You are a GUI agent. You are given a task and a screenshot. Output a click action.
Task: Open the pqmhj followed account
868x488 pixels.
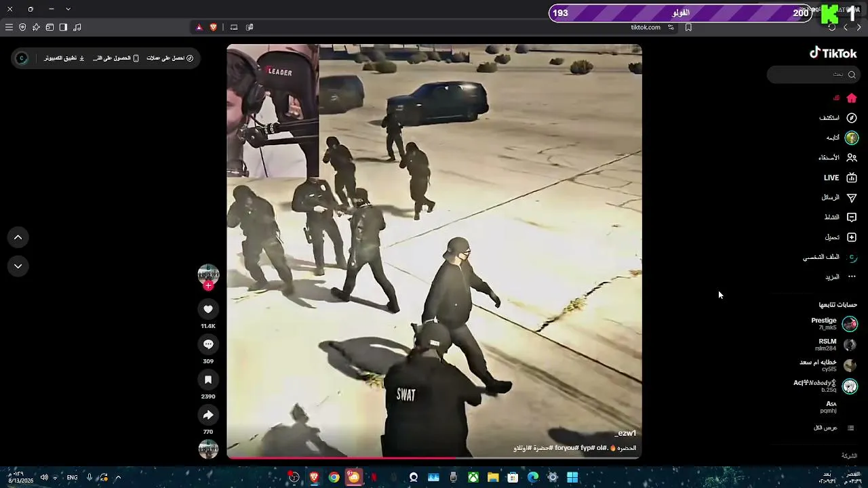click(x=828, y=407)
